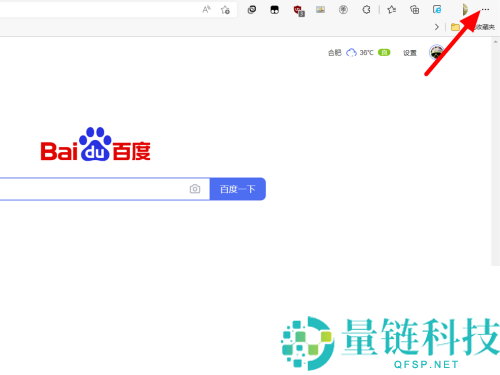500x375 pixels.
Task: Click the cloud weather icon
Action: (x=351, y=53)
